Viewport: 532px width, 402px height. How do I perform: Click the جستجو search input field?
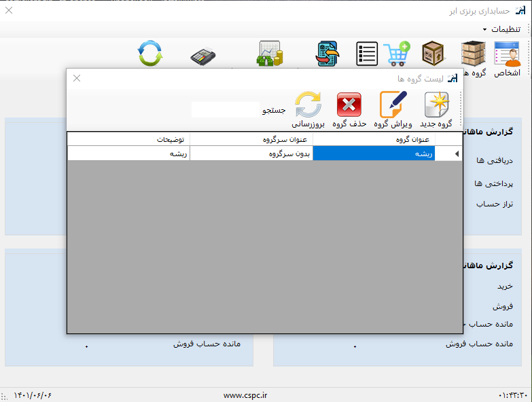(225, 109)
